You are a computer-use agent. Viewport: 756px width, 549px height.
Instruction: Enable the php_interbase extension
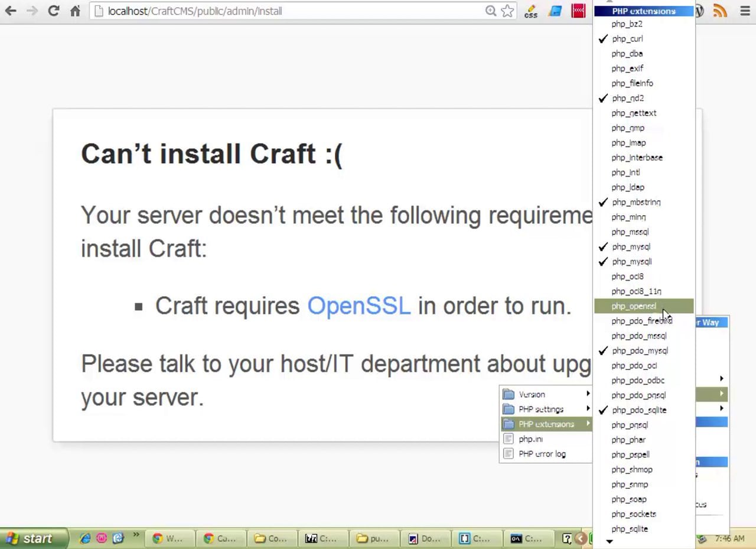coord(644,157)
